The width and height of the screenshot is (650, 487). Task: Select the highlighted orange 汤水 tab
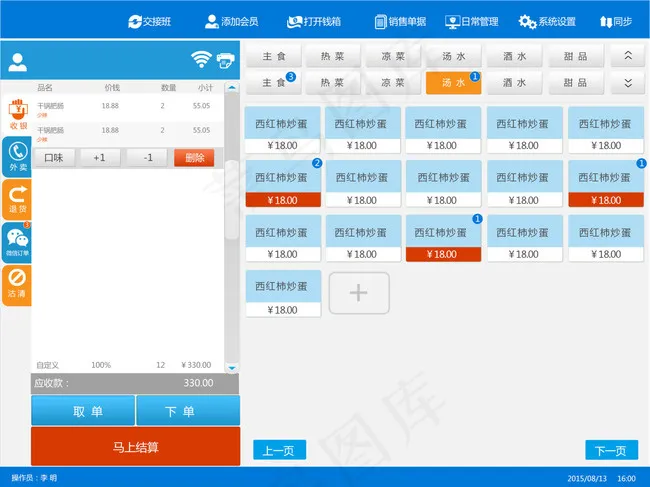(454, 83)
